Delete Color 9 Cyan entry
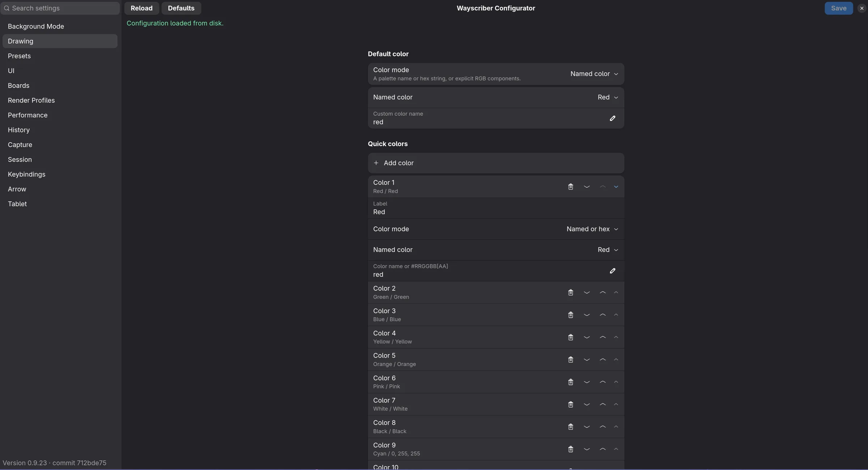The height and width of the screenshot is (470, 868). (x=571, y=449)
